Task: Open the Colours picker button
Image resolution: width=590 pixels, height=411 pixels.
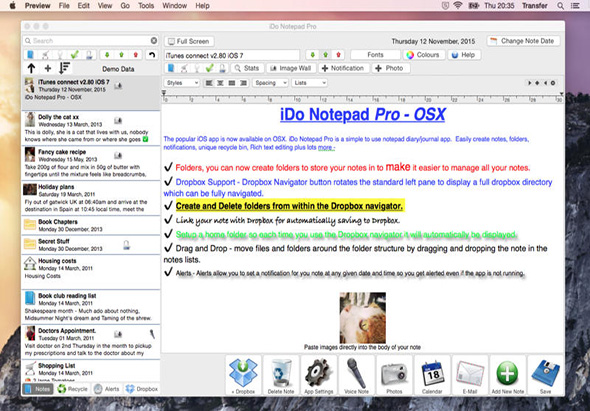Action: [x=424, y=55]
